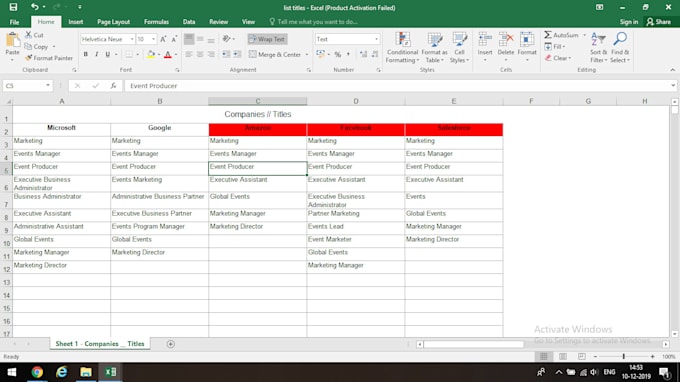Expand AutoSum dropdown arrow
680x382 pixels.
[584, 35]
